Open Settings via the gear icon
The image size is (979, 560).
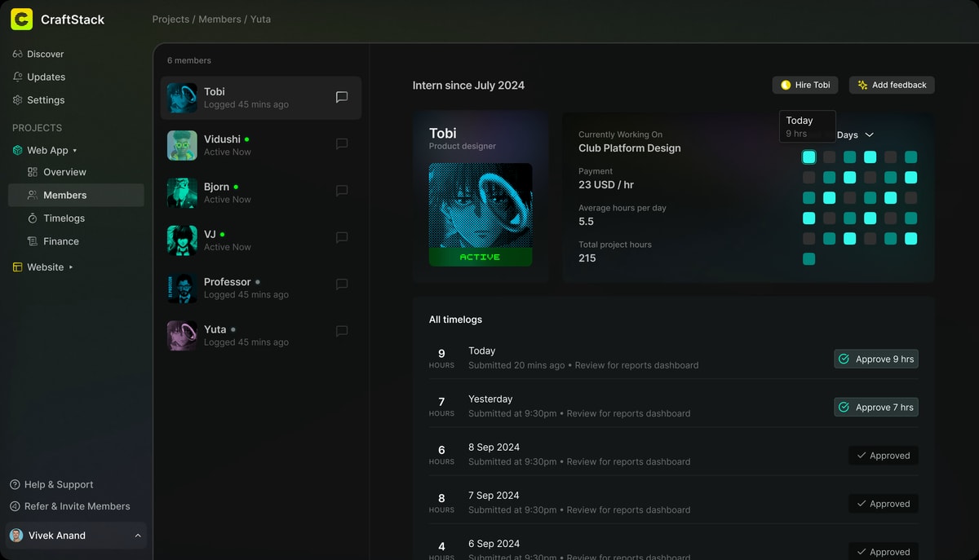[x=17, y=100]
